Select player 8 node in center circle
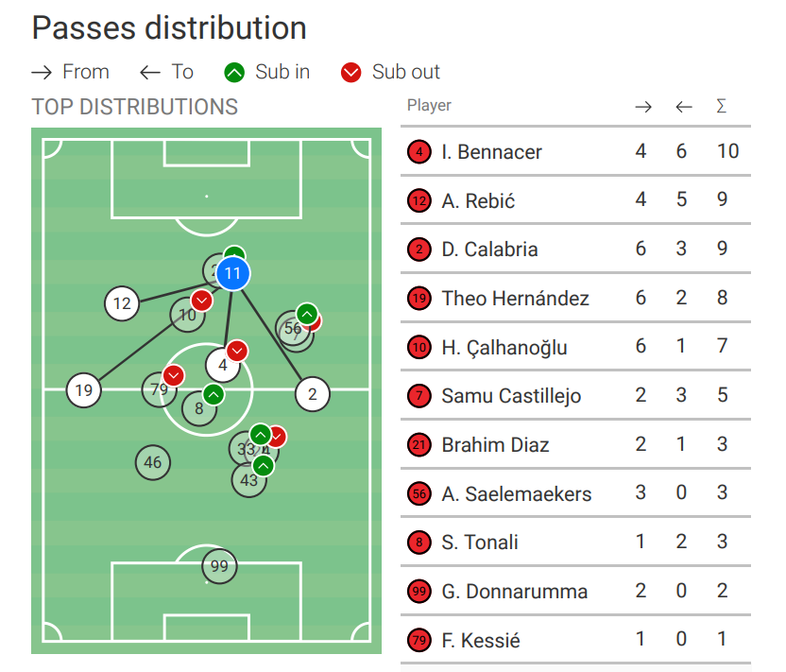Screen dimensions: 786x672 [x=199, y=408]
